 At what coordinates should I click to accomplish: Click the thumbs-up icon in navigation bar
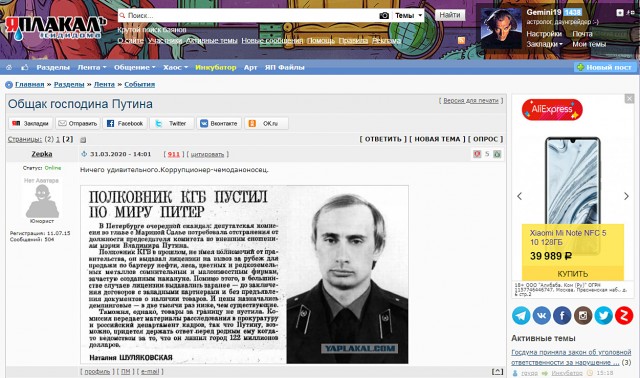pyautogui.click(x=24, y=67)
